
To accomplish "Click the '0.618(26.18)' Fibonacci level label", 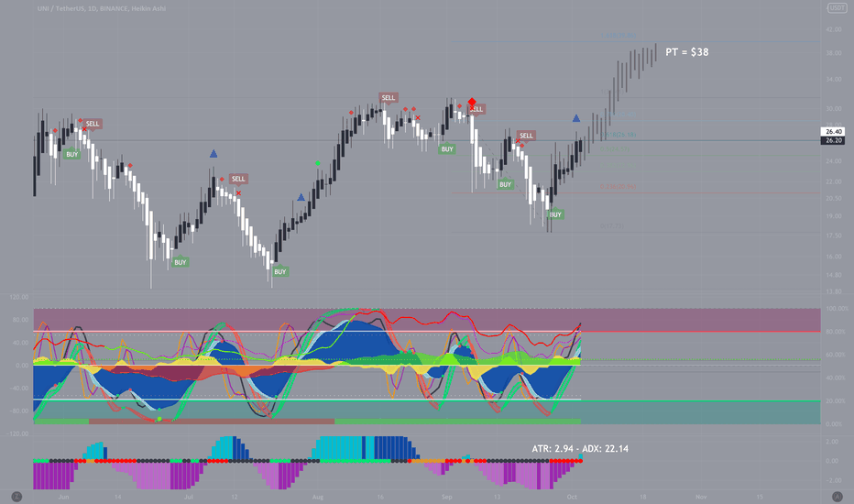I will [x=619, y=135].
